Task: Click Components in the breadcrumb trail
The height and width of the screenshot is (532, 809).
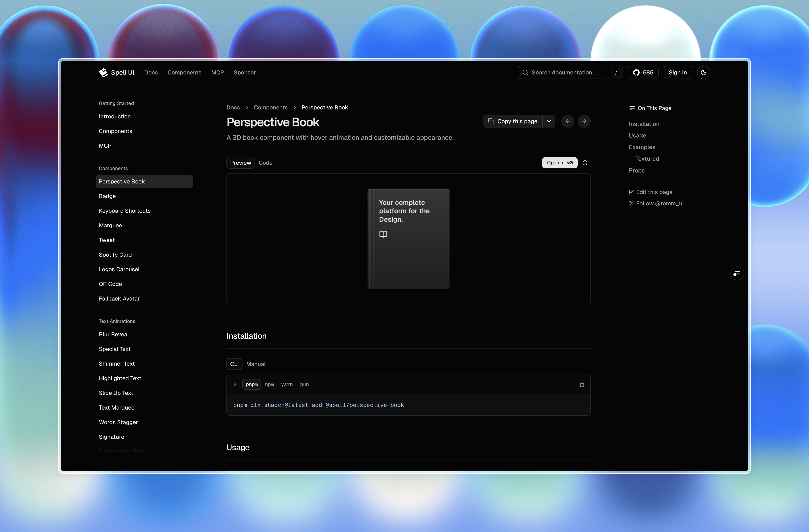Action: tap(271, 107)
